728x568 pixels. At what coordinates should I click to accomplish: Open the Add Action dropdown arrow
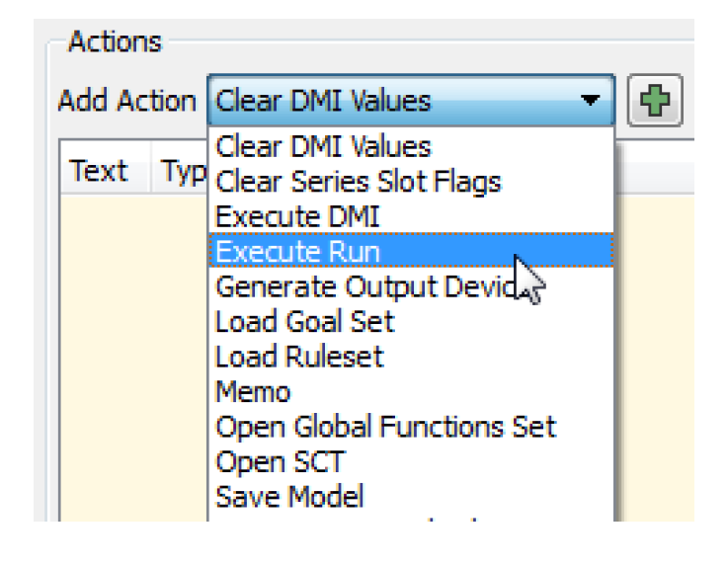[591, 101]
